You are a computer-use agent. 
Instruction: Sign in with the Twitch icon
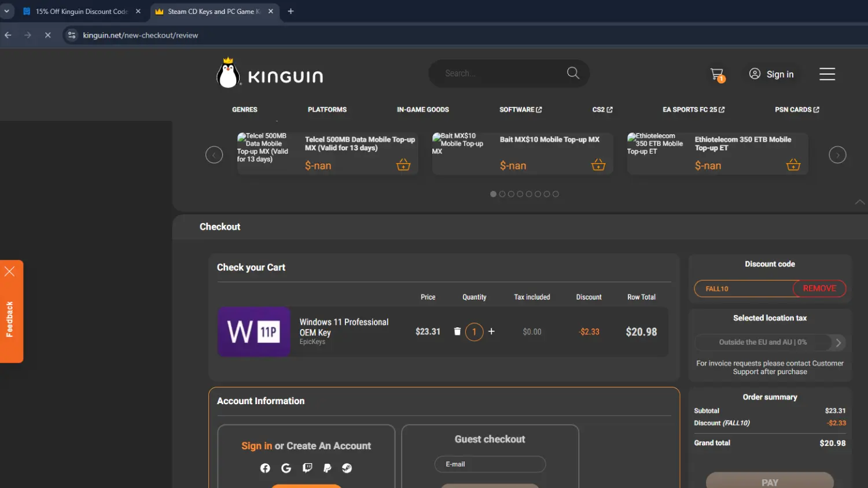(x=307, y=468)
